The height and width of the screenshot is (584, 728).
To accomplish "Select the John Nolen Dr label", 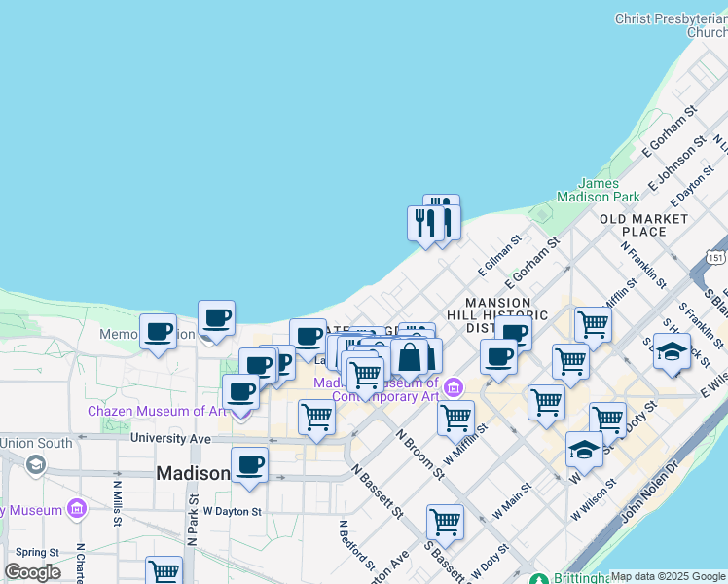I will coord(650,491).
